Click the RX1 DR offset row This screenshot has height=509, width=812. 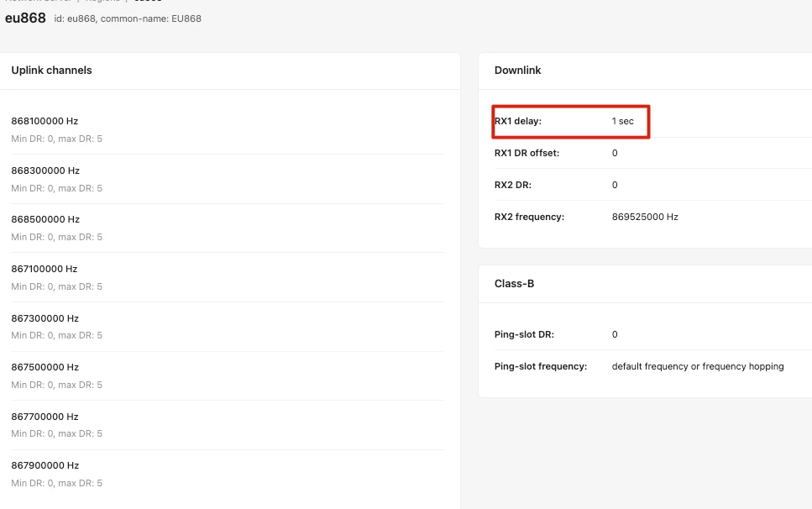(653, 153)
